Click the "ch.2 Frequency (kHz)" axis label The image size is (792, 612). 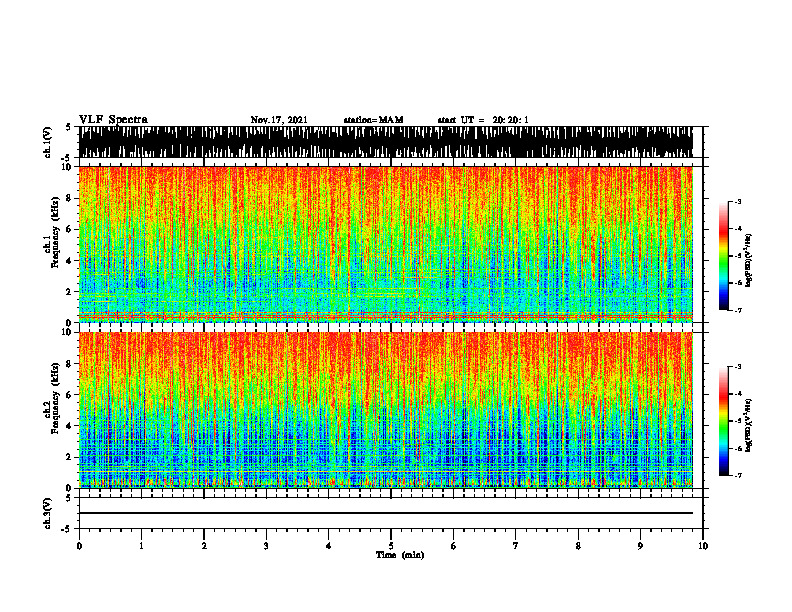click(x=54, y=399)
